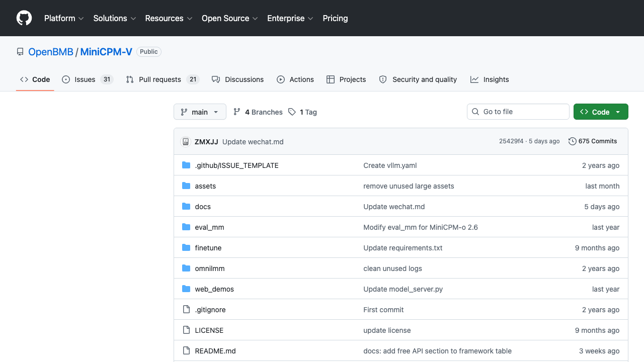Viewport: 644px width, 362px height.
Task: Click the .github/ISSUE_TEMPLATE folder icon
Action: tap(186, 165)
